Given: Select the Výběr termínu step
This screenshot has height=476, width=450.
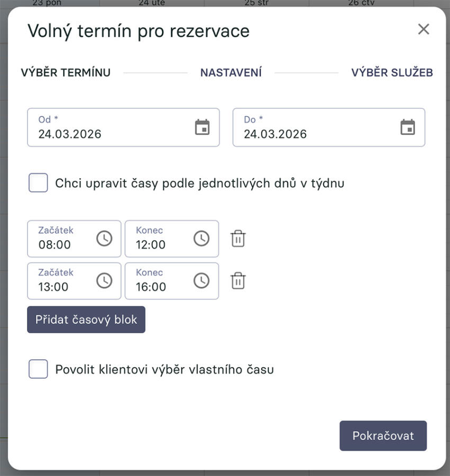Looking at the screenshot, I should pos(66,72).
